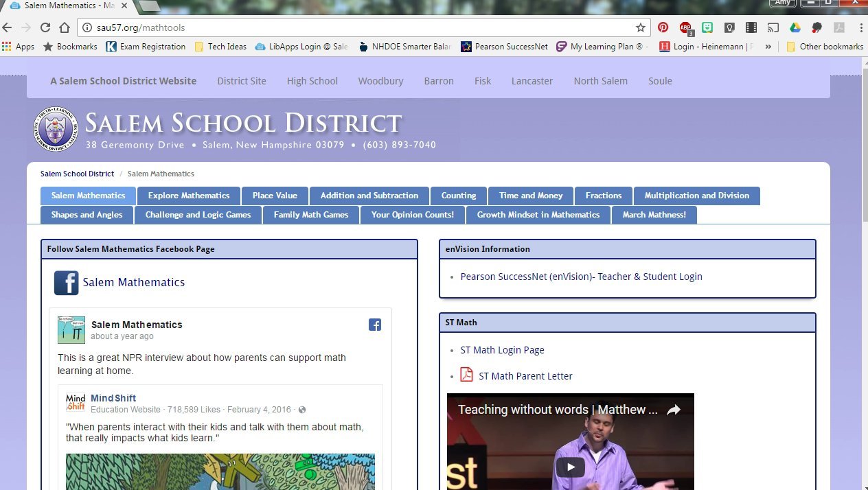Open the ST Math Login Page link
Screen dimensions: 868x490
click(x=502, y=350)
